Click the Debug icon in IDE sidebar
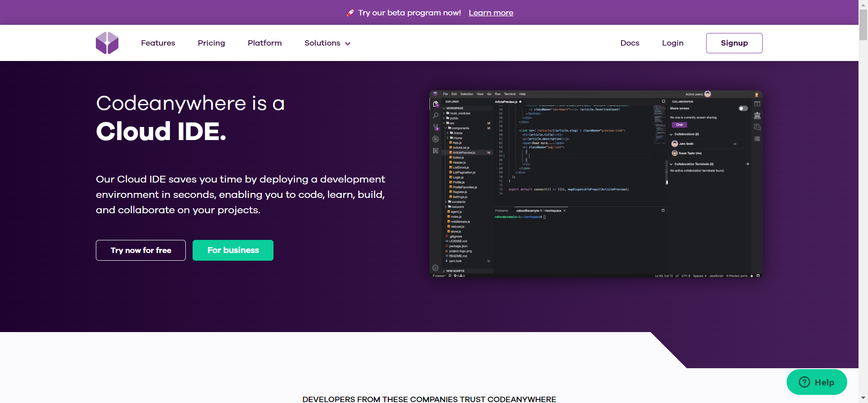The height and width of the screenshot is (403, 868). [436, 139]
